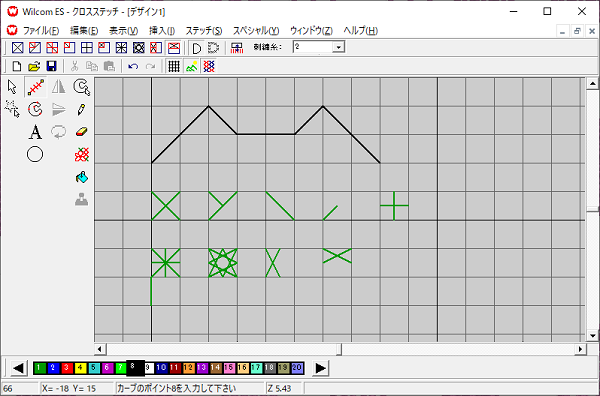Open the 刺繍糸 thread count dropdown
Screen dimensions: 600x396
(338, 47)
